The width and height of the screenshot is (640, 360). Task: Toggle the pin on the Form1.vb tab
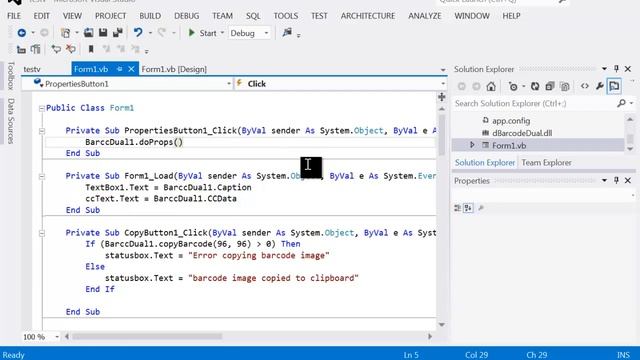(120, 69)
